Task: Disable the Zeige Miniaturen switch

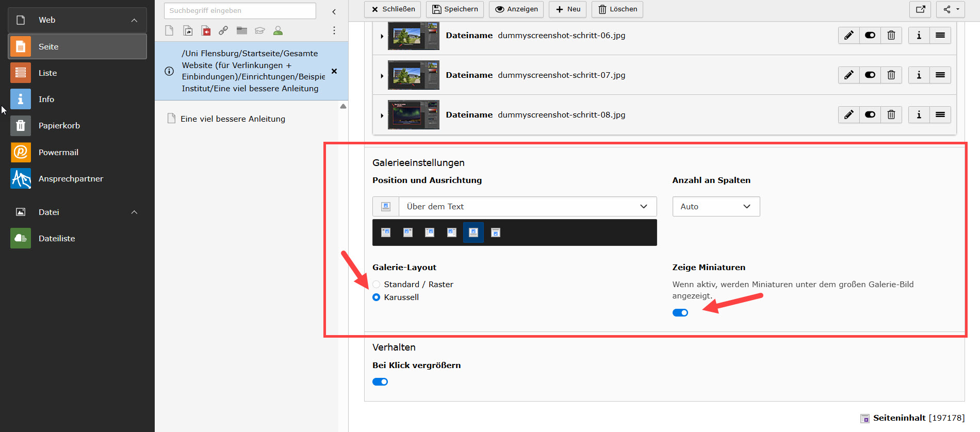Action: [x=680, y=313]
